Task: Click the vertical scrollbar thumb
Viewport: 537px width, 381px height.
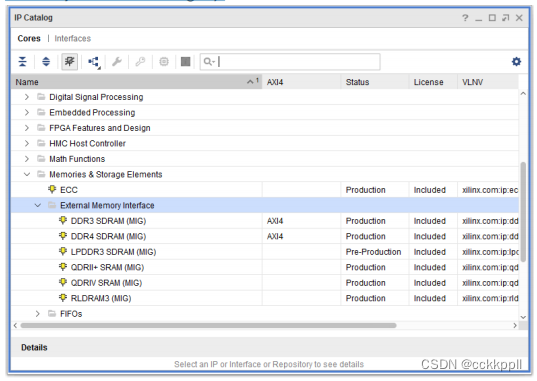Action: tap(523, 212)
